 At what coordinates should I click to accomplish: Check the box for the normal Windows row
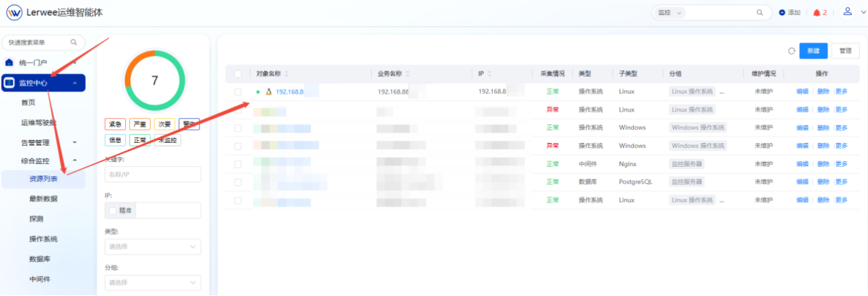[x=238, y=128]
